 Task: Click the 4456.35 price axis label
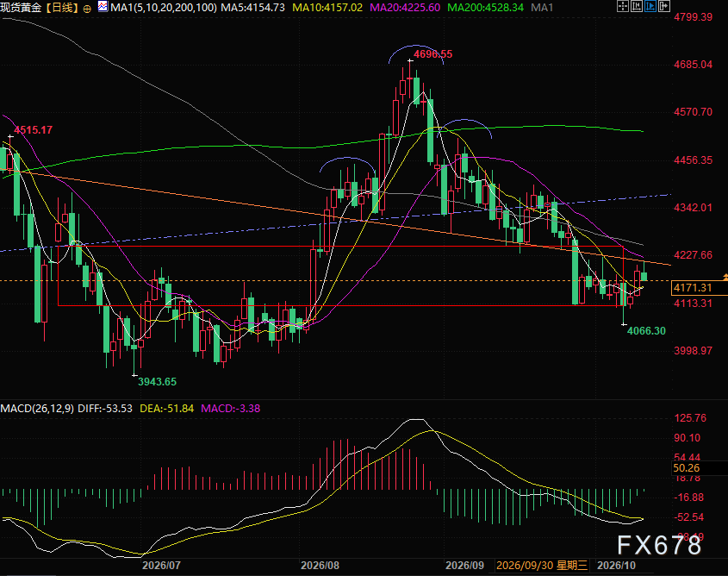[x=694, y=160]
